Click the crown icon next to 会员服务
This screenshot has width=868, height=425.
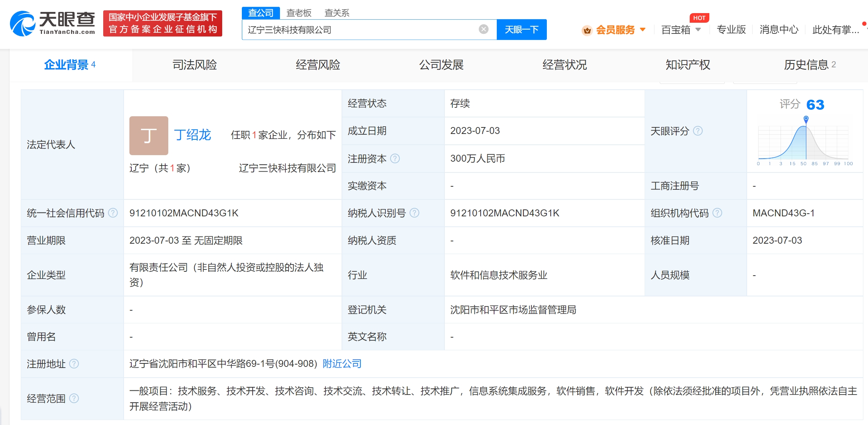pyautogui.click(x=587, y=30)
